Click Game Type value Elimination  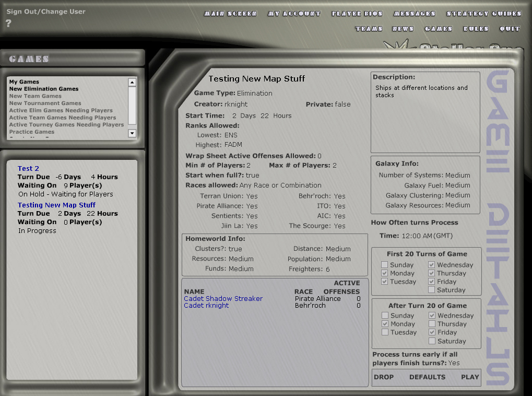(254, 93)
